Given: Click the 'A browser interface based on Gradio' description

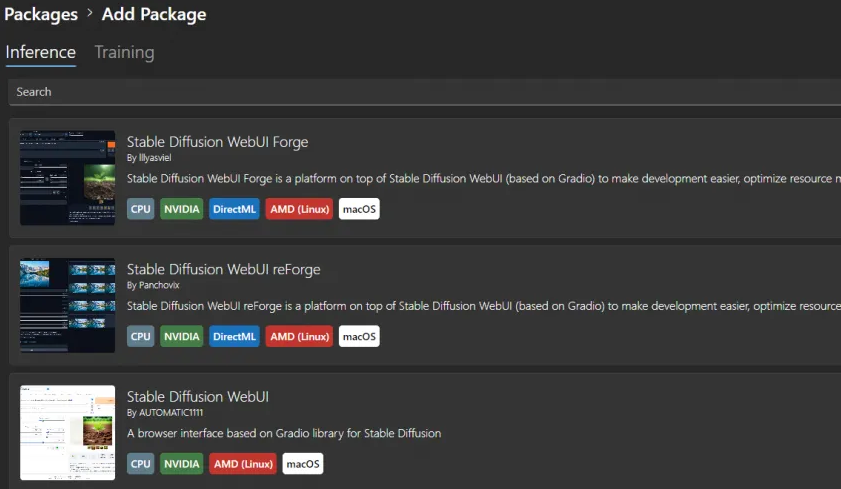Looking at the screenshot, I should click(x=284, y=433).
